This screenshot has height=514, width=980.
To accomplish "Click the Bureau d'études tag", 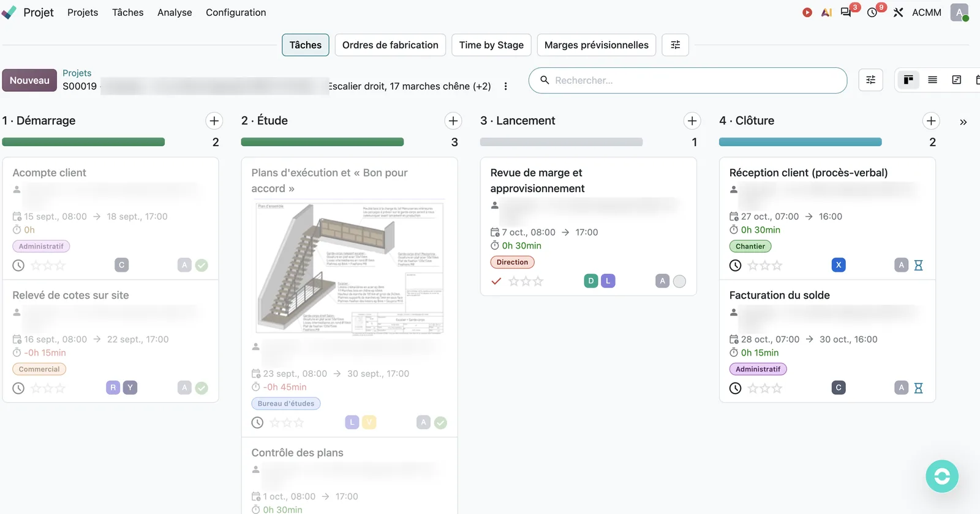I will pyautogui.click(x=285, y=403).
